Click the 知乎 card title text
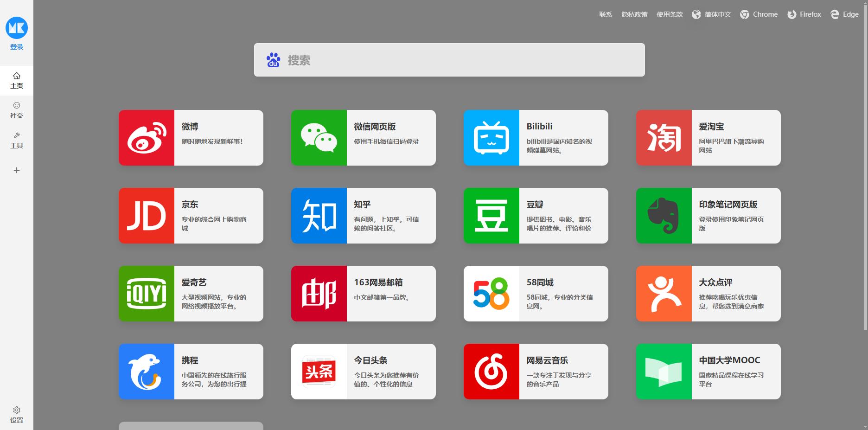 click(362, 205)
